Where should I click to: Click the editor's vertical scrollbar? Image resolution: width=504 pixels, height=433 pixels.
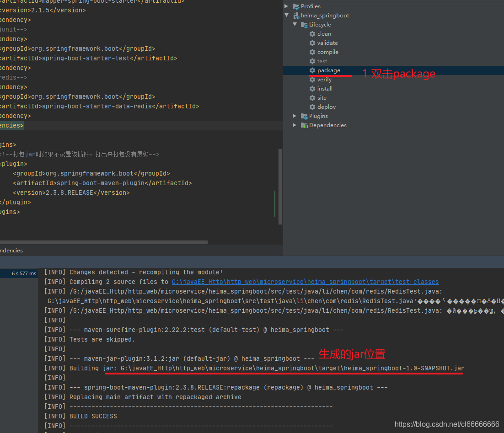tap(280, 187)
